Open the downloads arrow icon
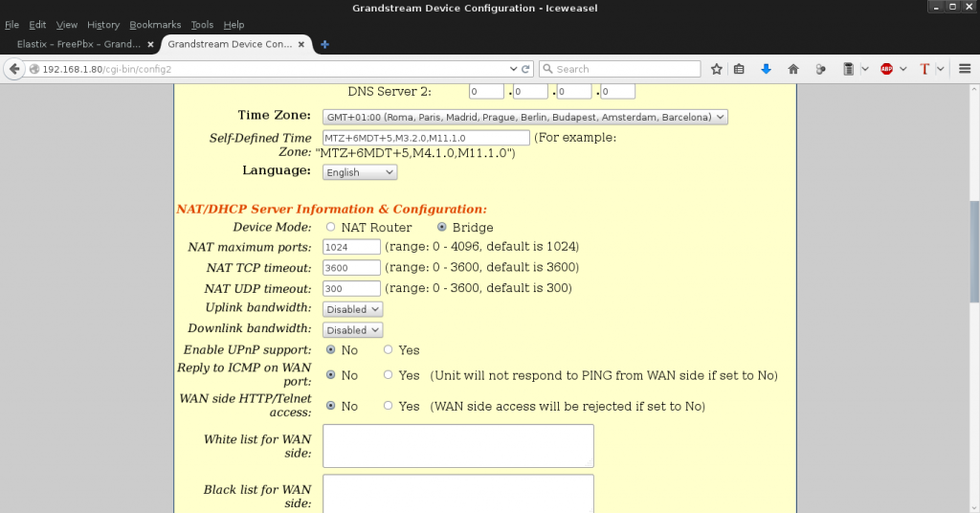The image size is (980, 513). point(766,69)
